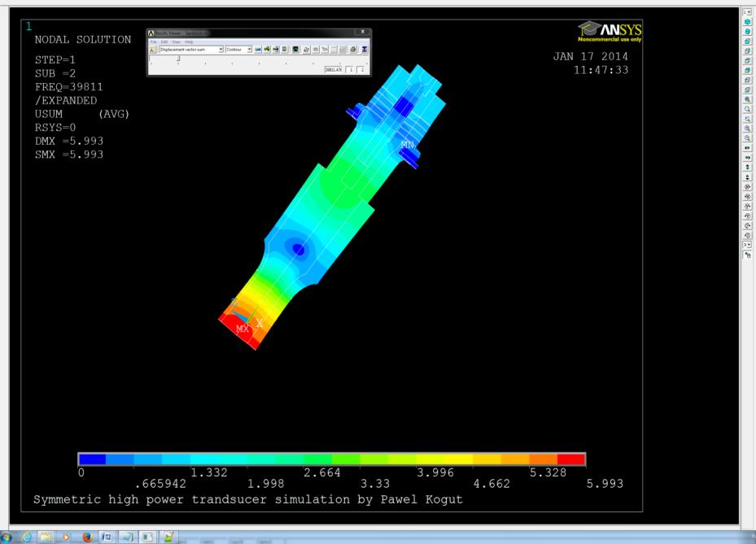Switch to Bottom View cube icon
This screenshot has width=756, height=544.
(x=748, y=89)
